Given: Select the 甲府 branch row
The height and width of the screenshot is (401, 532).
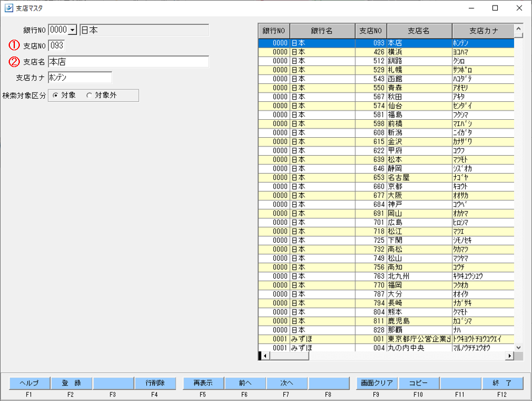Looking at the screenshot, I should click(x=386, y=150).
